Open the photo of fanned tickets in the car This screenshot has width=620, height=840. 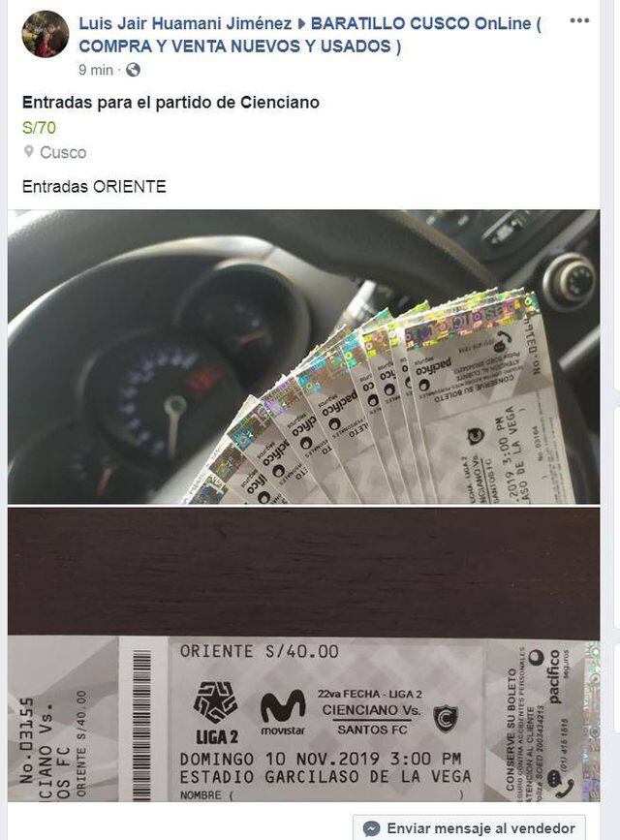coord(304,357)
